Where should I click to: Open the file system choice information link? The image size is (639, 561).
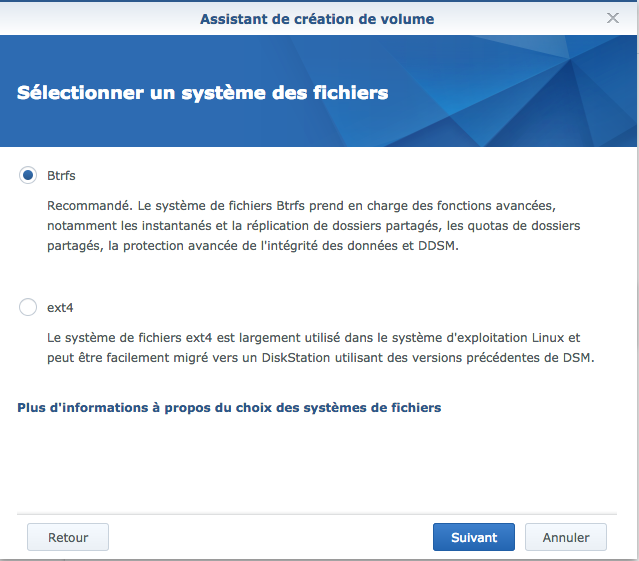[229, 408]
